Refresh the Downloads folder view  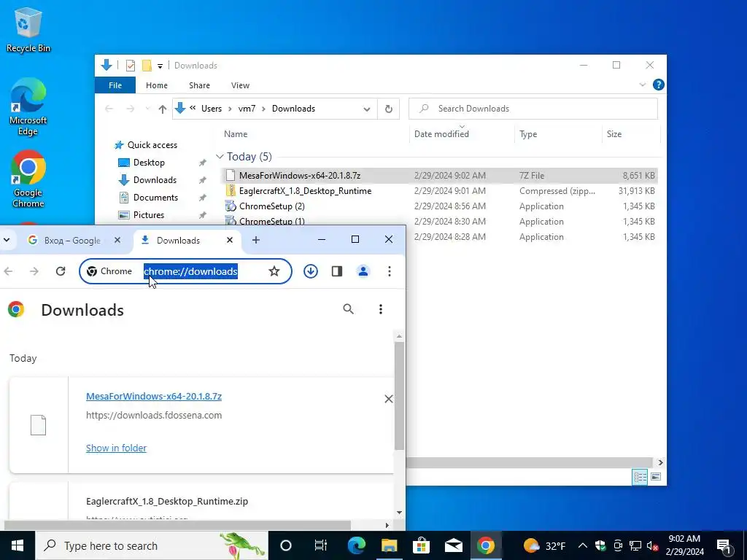[389, 109]
